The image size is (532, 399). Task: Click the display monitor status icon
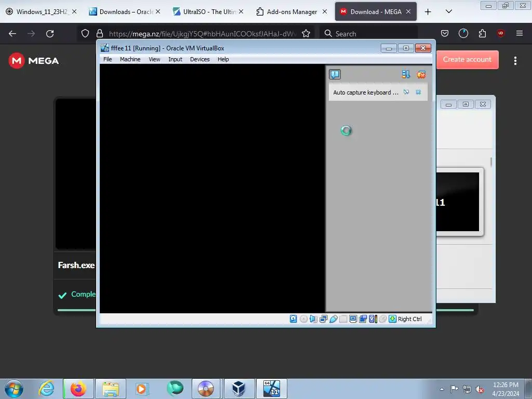click(353, 319)
